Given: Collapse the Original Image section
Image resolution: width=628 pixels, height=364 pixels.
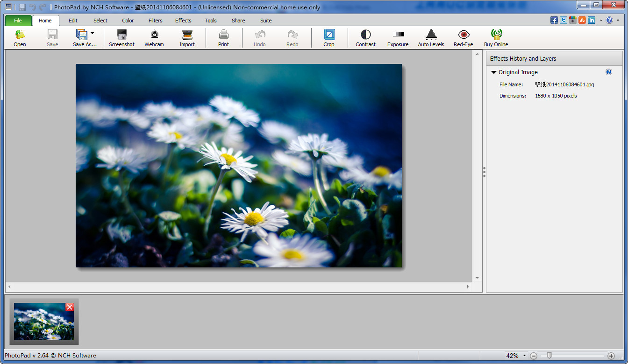Looking at the screenshot, I should pyautogui.click(x=494, y=72).
